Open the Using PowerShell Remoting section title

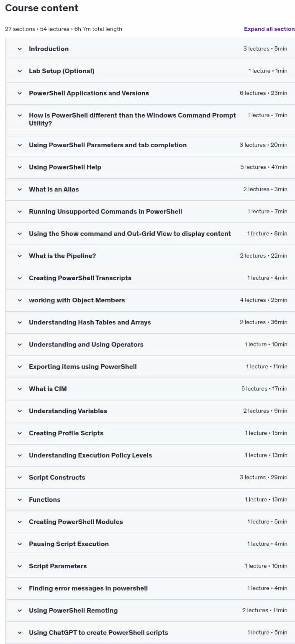pyautogui.click(x=73, y=611)
